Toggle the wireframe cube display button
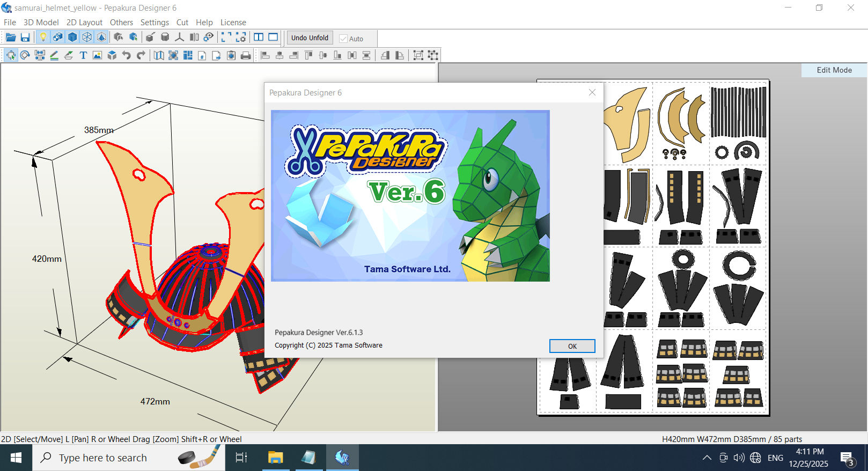The height and width of the screenshot is (471, 868). click(x=87, y=38)
